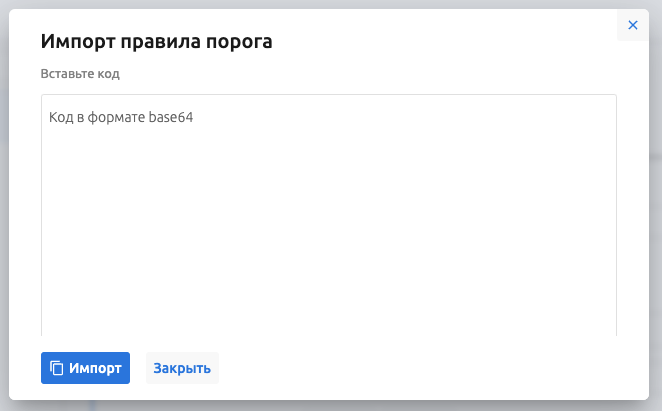The image size is (662, 411).
Task: Click the 'Код в формате base64' placeholder text
Action: (x=121, y=117)
